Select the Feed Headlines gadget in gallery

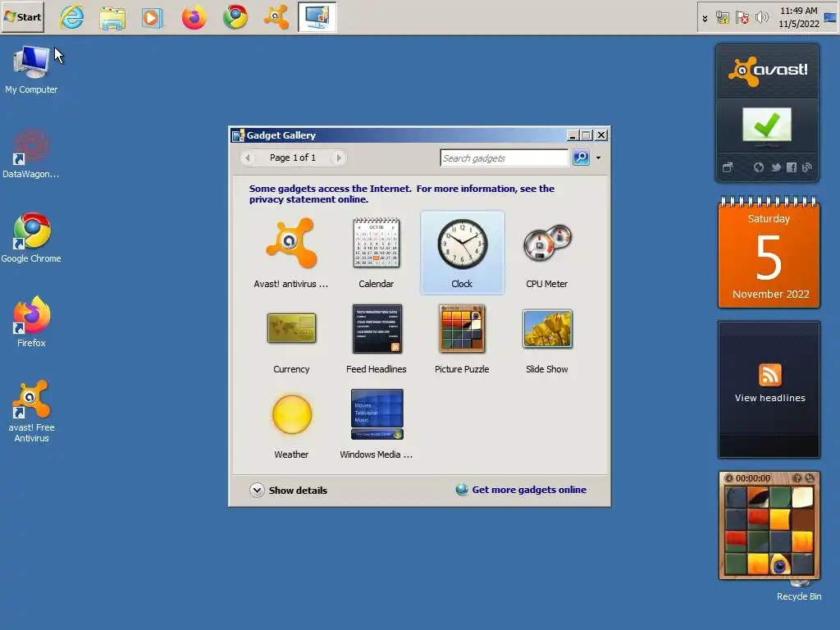(x=376, y=337)
